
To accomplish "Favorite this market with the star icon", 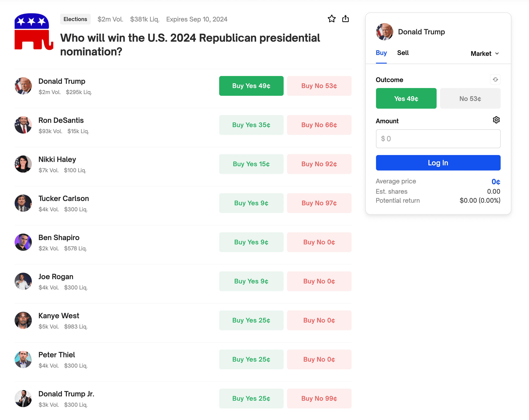I will (x=332, y=19).
